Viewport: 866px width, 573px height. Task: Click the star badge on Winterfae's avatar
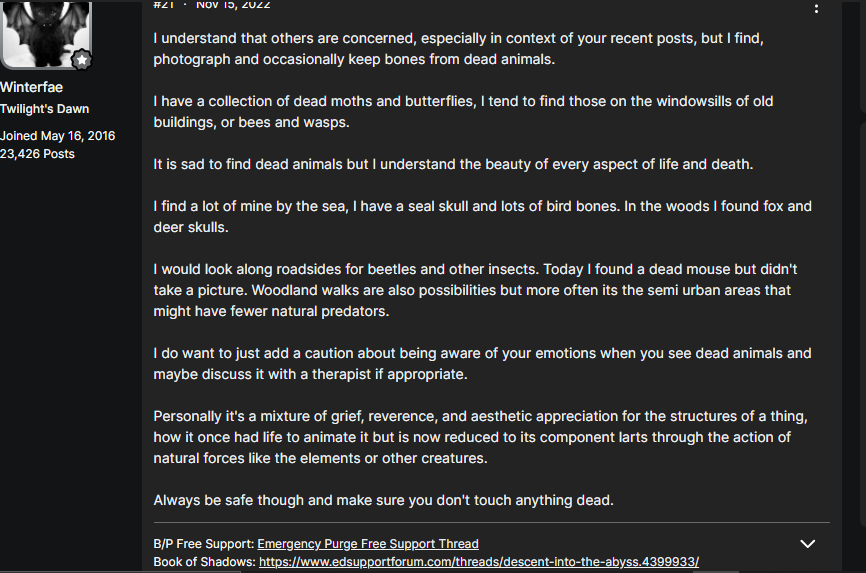(82, 59)
